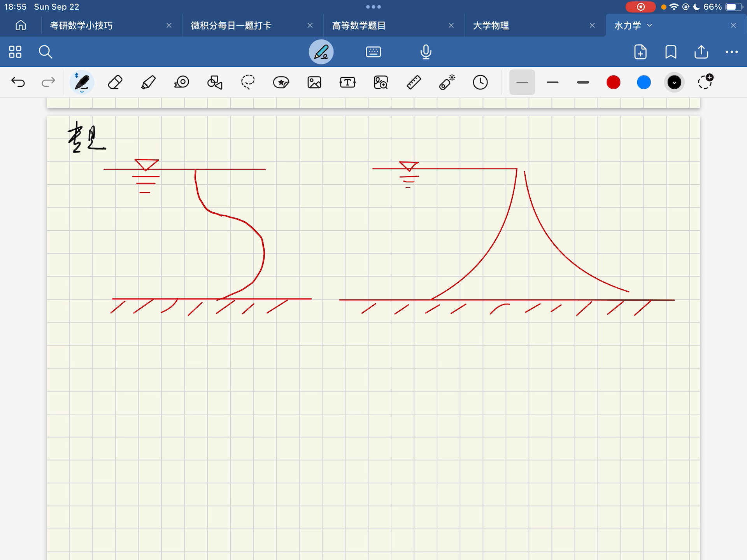Choose the thinnest stroke width
The height and width of the screenshot is (560, 747).
point(522,82)
